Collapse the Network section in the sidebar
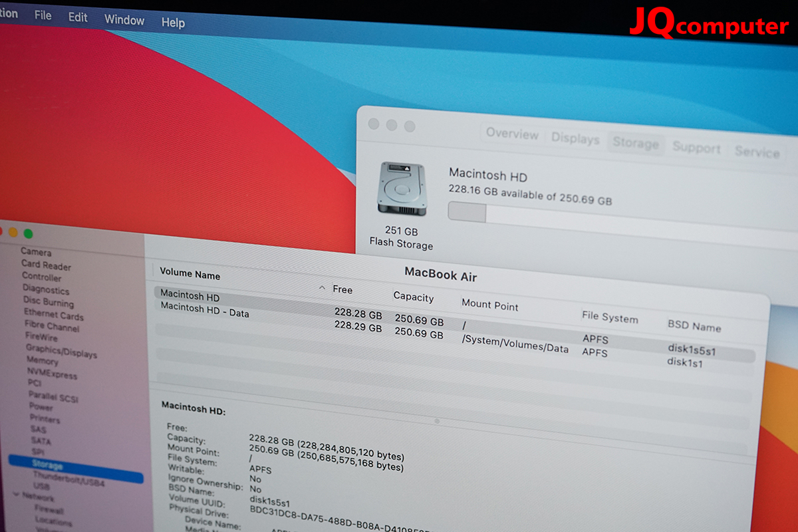Screen dimensions: 798x532 click(16, 495)
